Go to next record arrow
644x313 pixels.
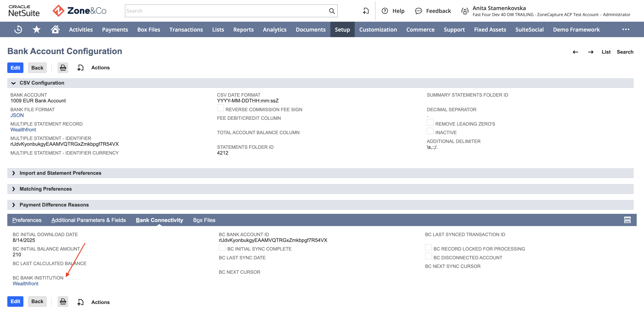pyautogui.click(x=591, y=52)
